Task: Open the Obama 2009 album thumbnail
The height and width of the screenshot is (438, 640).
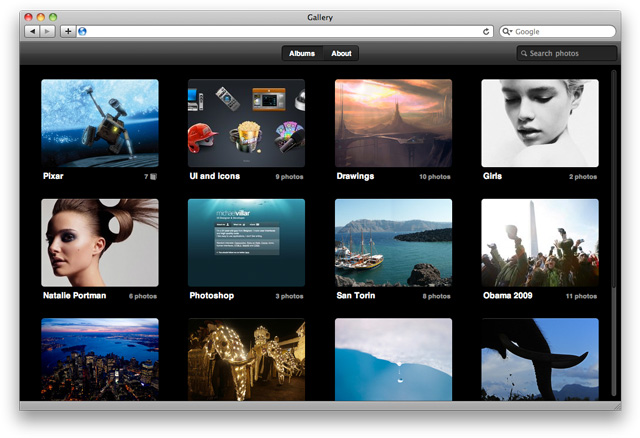Action: pyautogui.click(x=540, y=242)
